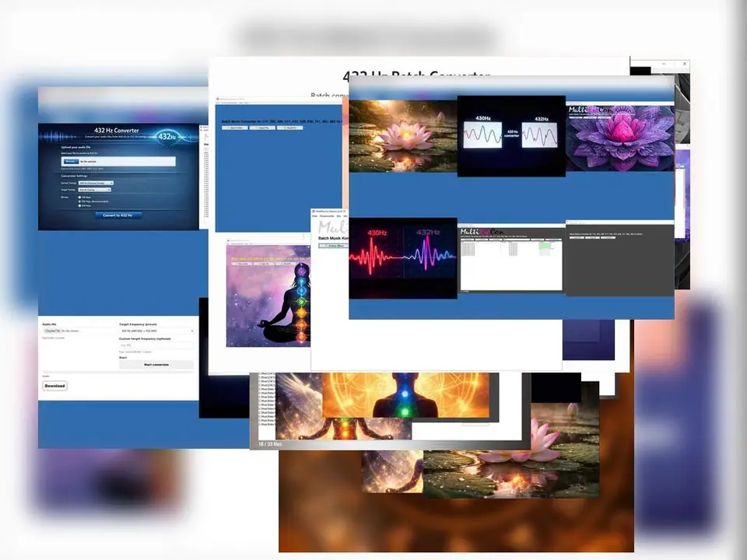Open the 430Hz to 432Hz sine wave image
The width and height of the screenshot is (747, 560).
point(510,135)
